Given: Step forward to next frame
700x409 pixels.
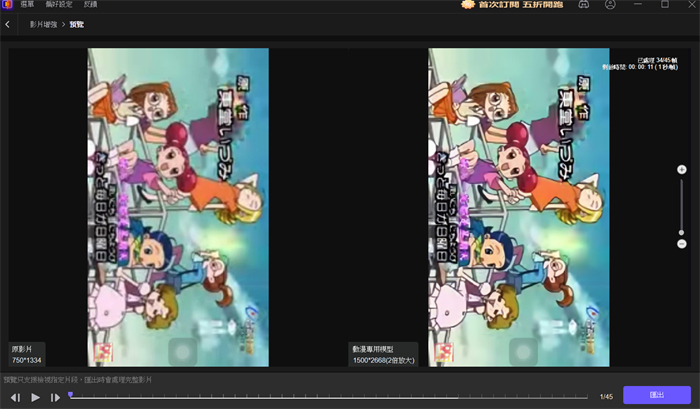Looking at the screenshot, I should pyautogui.click(x=55, y=397).
